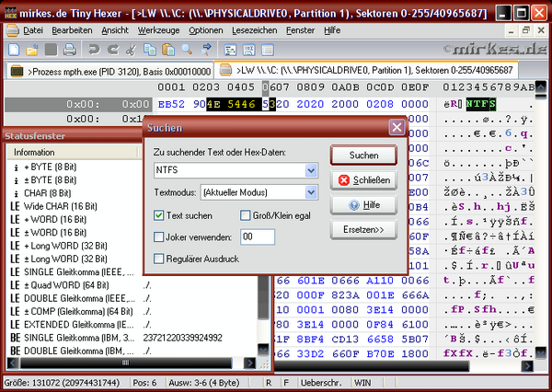Minimize the inner document window
Viewport: 552px width, 392px height.
click(x=511, y=30)
